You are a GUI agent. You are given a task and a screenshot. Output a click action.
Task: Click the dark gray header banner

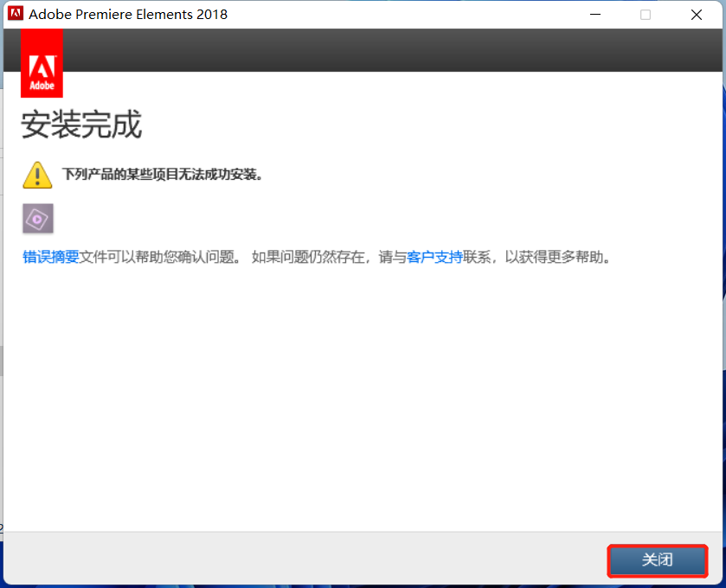[x=389, y=50]
